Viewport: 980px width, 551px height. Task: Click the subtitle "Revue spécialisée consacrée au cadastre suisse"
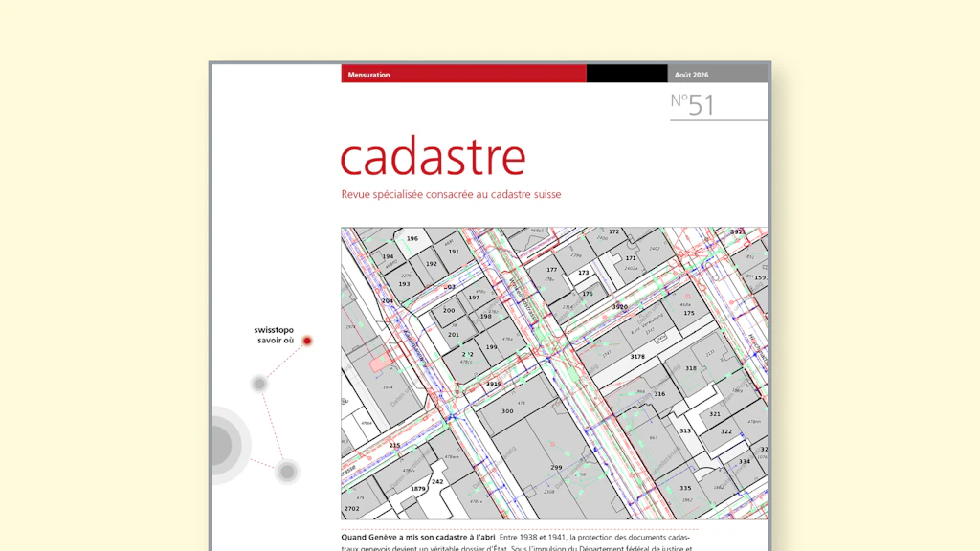tap(452, 194)
